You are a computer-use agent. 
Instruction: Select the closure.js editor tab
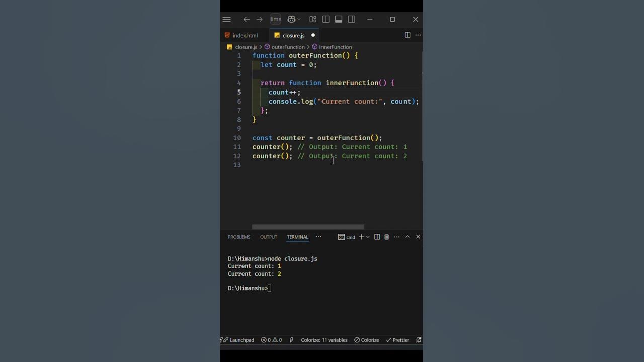pyautogui.click(x=293, y=35)
